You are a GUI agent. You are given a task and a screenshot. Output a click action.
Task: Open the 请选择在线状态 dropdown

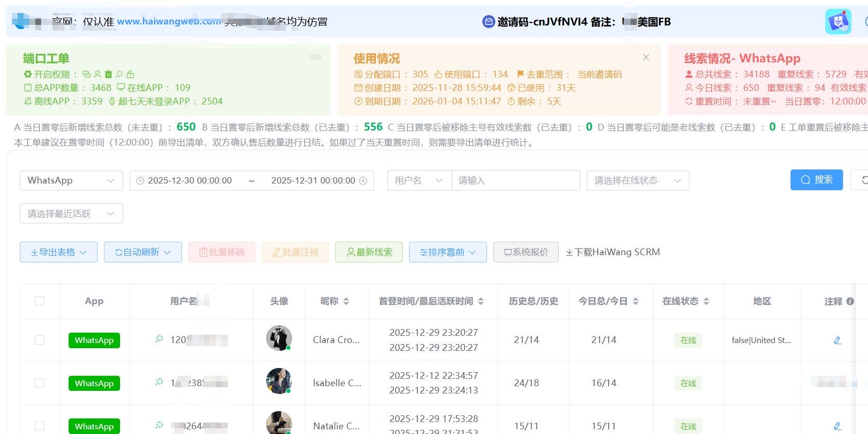point(638,180)
